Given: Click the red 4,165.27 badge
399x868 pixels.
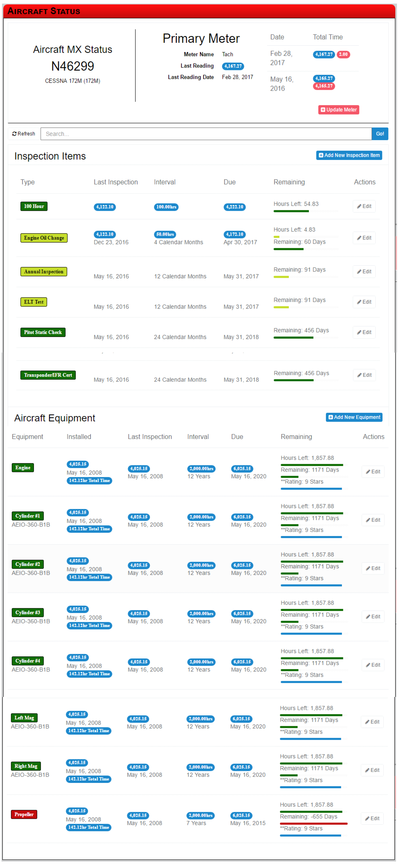Looking at the screenshot, I should click(x=324, y=86).
